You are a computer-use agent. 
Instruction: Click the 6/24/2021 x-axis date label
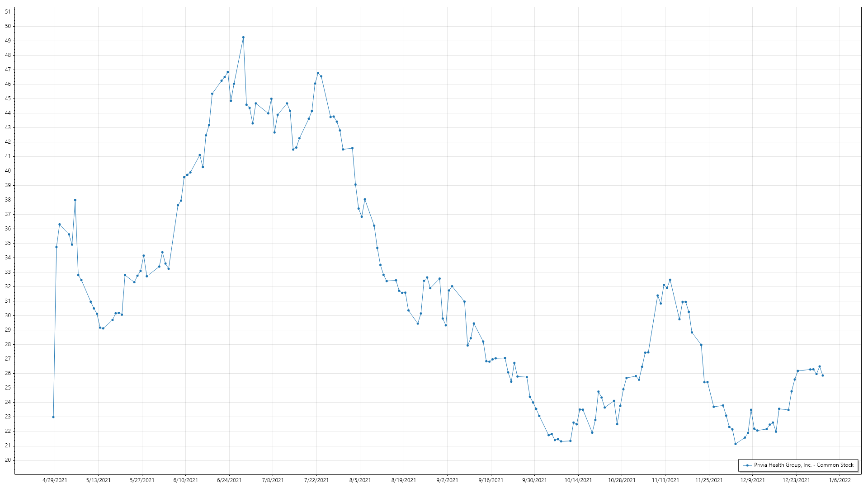click(229, 480)
